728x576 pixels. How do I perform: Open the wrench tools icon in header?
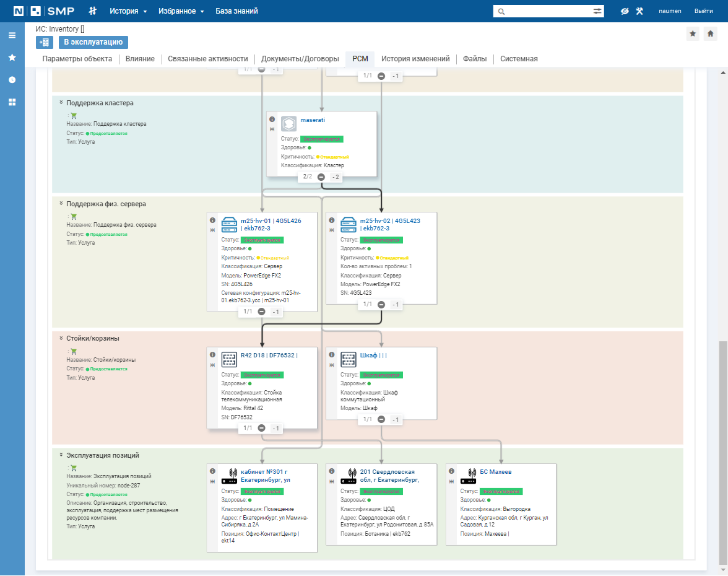click(640, 11)
